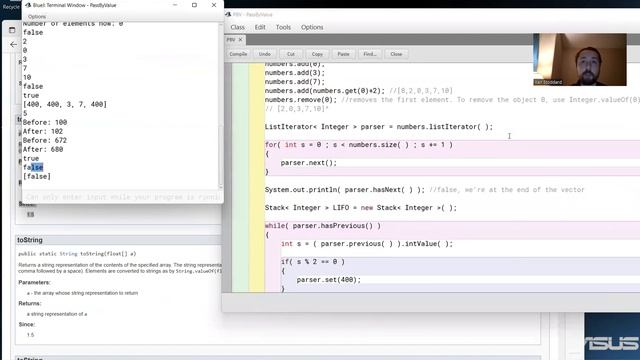Click the BlueJ icon in the editor title bar
640x360 pixels.
pyautogui.click(x=228, y=14)
